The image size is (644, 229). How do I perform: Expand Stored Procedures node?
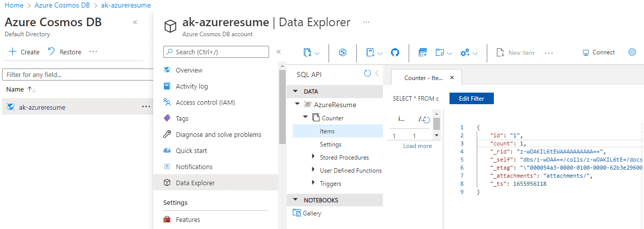point(314,157)
